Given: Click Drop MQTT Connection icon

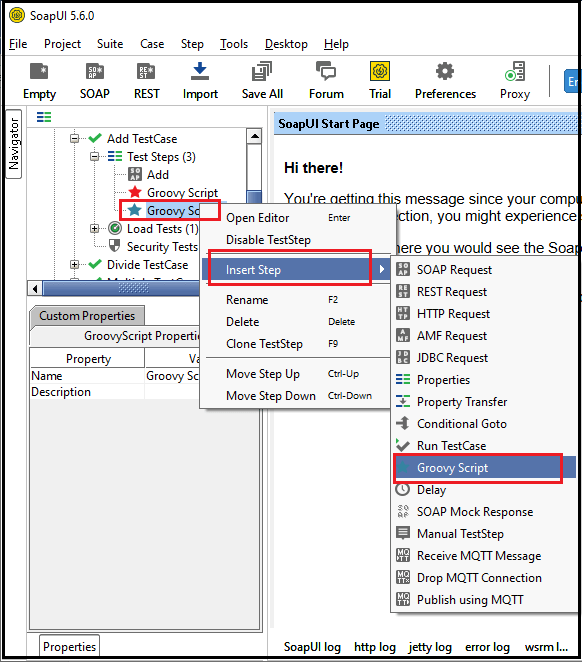Looking at the screenshot, I should 403,577.
